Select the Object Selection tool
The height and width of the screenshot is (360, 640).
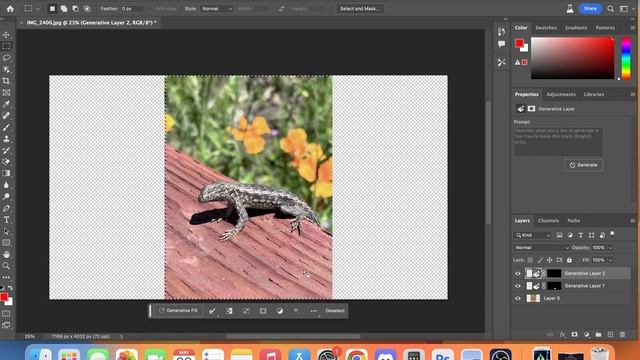(x=6, y=69)
